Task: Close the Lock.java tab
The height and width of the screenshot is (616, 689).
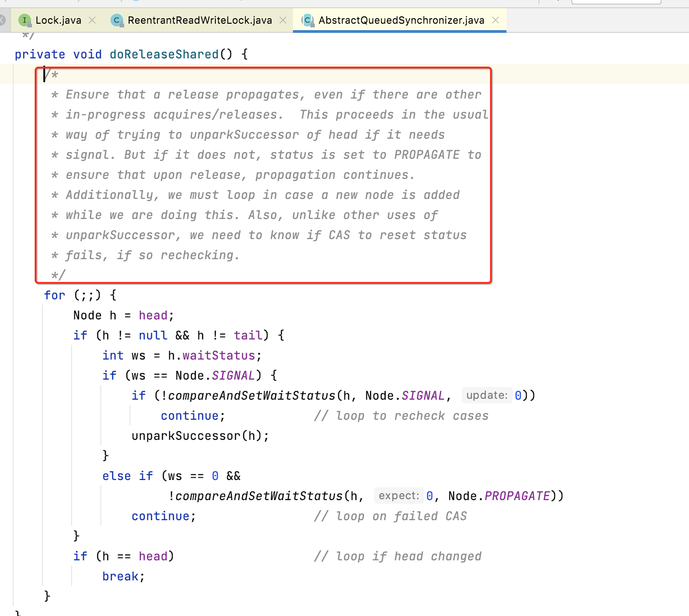Action: point(92,20)
